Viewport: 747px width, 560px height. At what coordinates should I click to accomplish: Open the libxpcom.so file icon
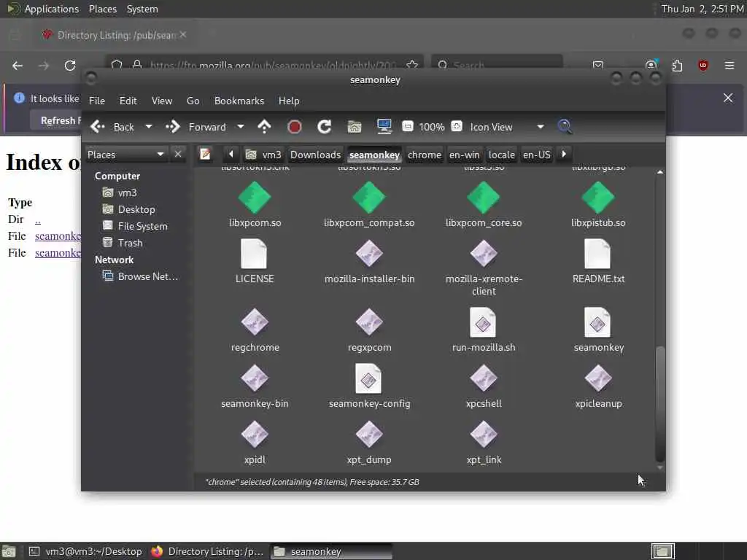click(x=255, y=198)
